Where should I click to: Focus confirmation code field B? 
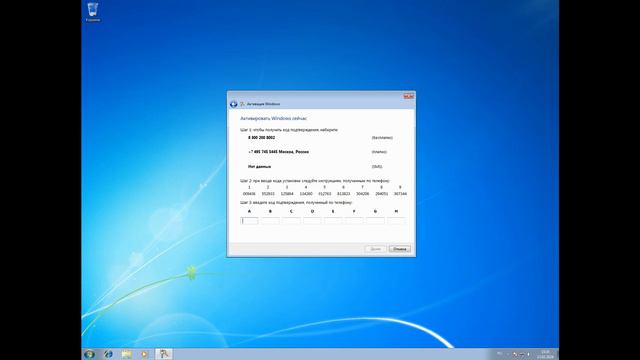click(x=270, y=221)
